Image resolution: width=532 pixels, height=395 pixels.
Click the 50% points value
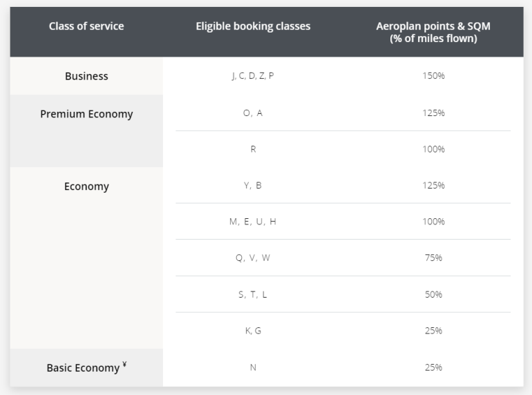[433, 294]
